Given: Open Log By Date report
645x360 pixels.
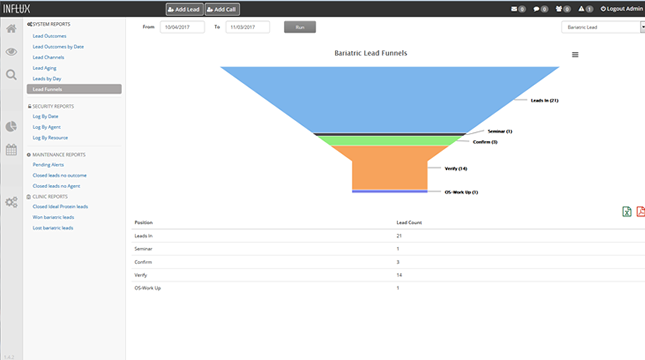Looking at the screenshot, I should click(45, 116).
